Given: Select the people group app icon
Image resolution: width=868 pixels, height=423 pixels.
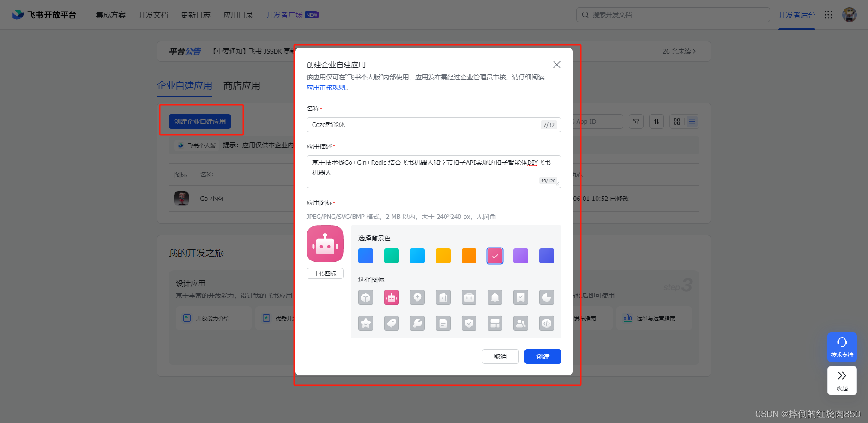Looking at the screenshot, I should (521, 323).
